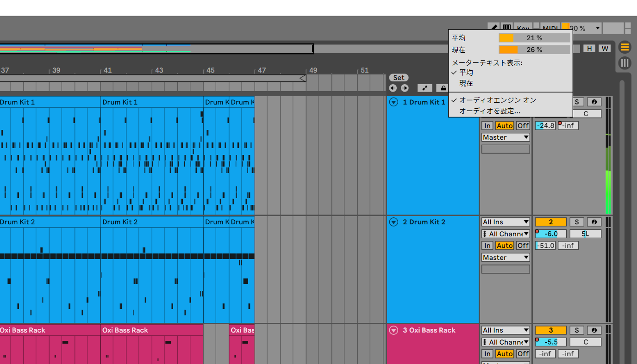The height and width of the screenshot is (364, 637).
Task: Toggle track activator 3 for Oxi Bass Rack
Action: [551, 330]
